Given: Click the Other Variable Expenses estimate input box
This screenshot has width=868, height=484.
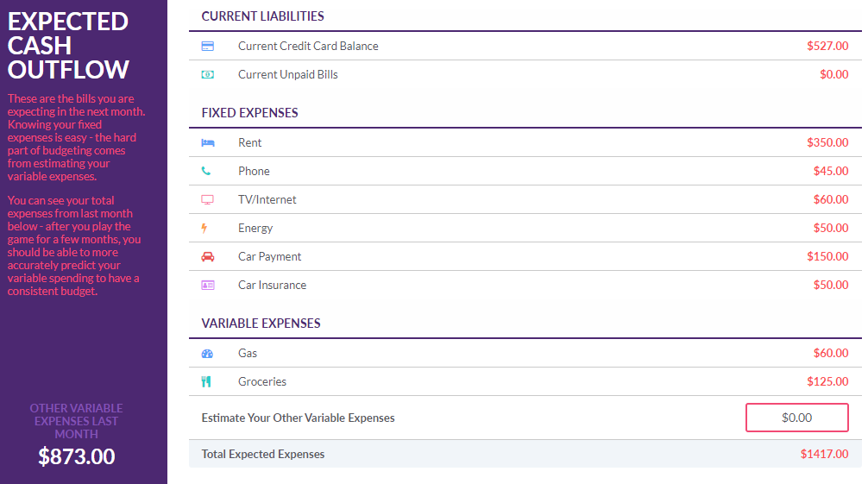Looking at the screenshot, I should point(796,418).
